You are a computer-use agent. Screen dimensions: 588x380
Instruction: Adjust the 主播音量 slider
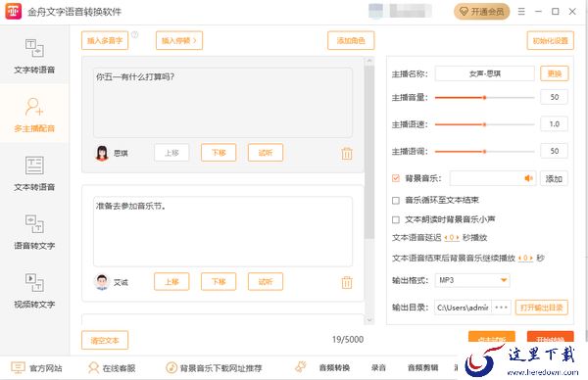click(x=484, y=97)
